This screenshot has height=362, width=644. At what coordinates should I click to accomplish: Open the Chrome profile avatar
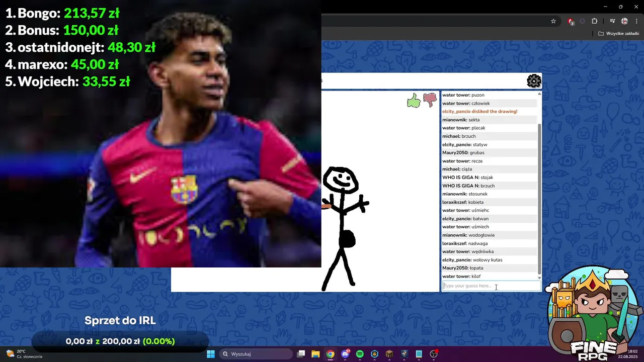point(624,21)
